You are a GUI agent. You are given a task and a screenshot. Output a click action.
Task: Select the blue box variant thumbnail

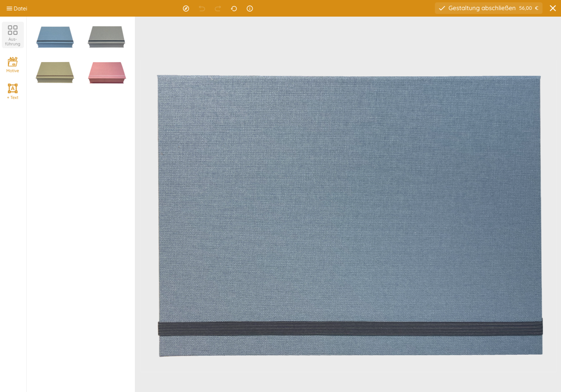click(x=55, y=37)
